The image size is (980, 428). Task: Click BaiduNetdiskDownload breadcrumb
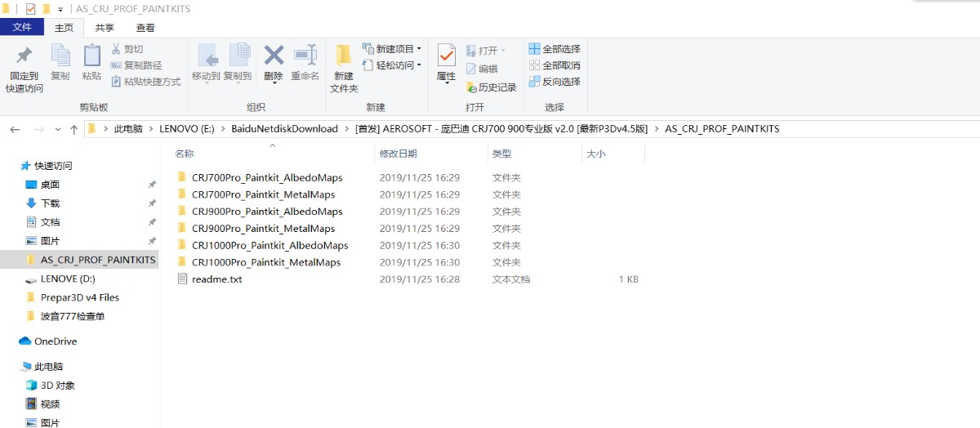tap(284, 129)
